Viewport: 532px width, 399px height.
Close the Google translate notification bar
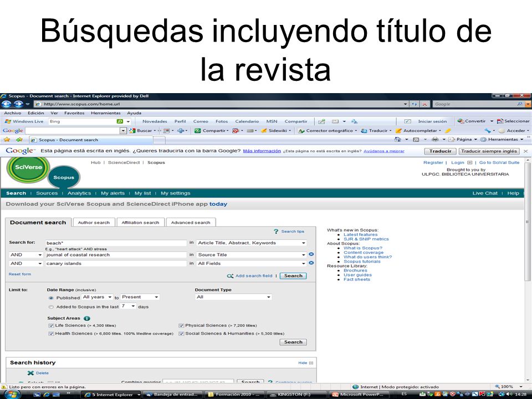click(525, 151)
